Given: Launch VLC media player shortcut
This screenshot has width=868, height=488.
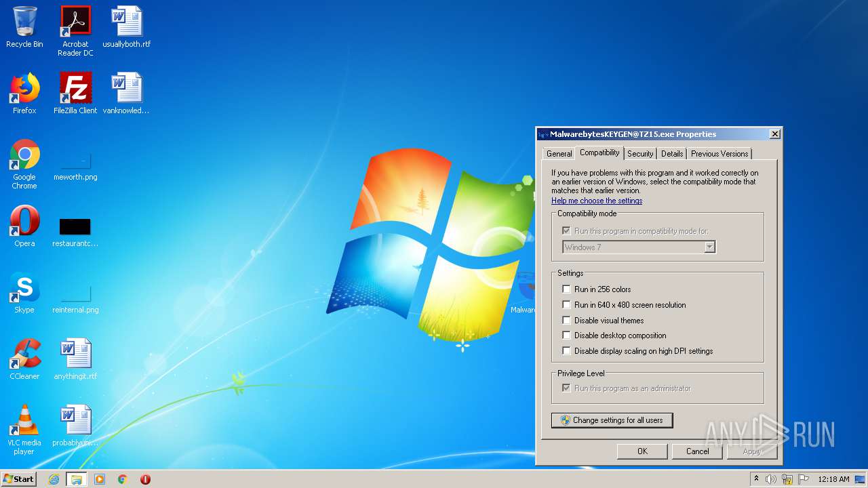Looking at the screenshot, I should point(24,430).
